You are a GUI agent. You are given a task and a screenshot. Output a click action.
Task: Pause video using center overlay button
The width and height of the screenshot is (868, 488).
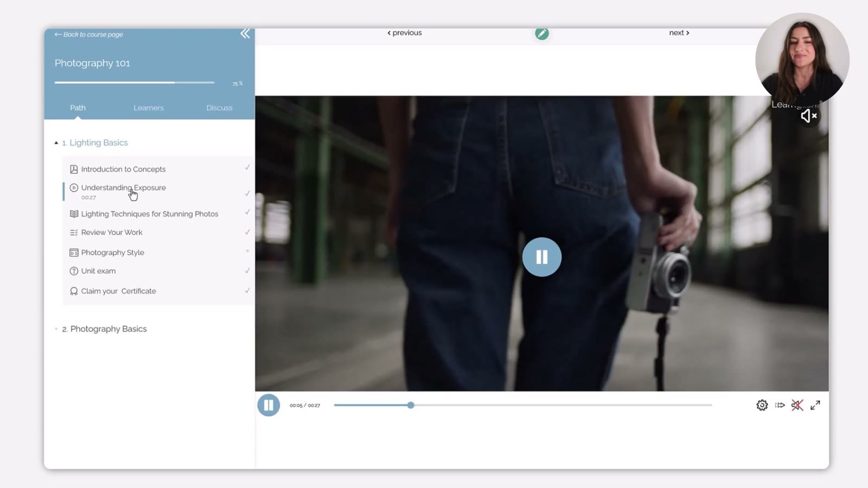pyautogui.click(x=541, y=257)
